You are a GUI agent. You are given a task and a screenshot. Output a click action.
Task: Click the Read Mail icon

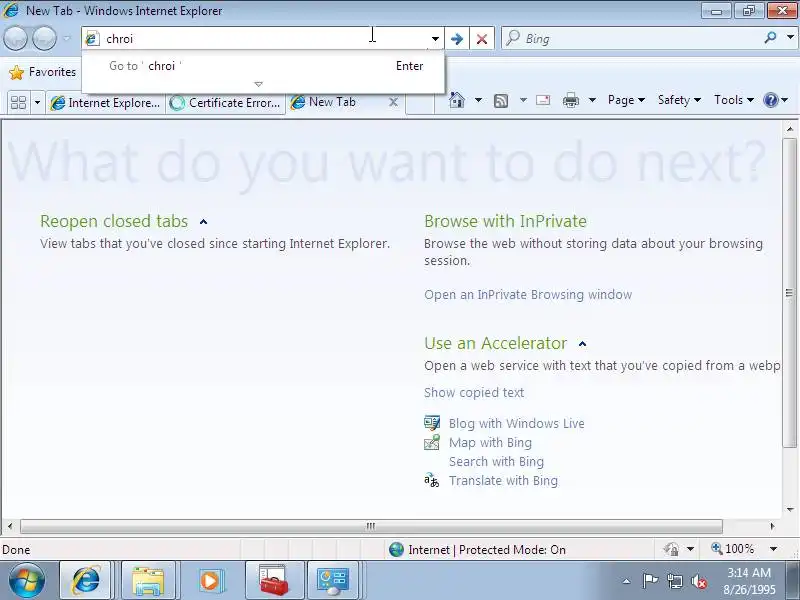point(543,100)
